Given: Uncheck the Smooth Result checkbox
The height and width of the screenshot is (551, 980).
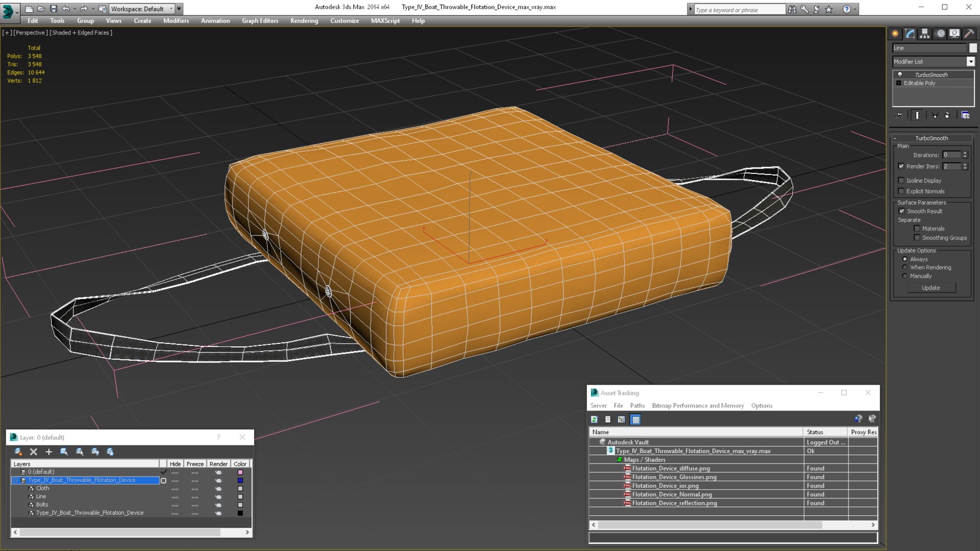Looking at the screenshot, I should [x=902, y=211].
